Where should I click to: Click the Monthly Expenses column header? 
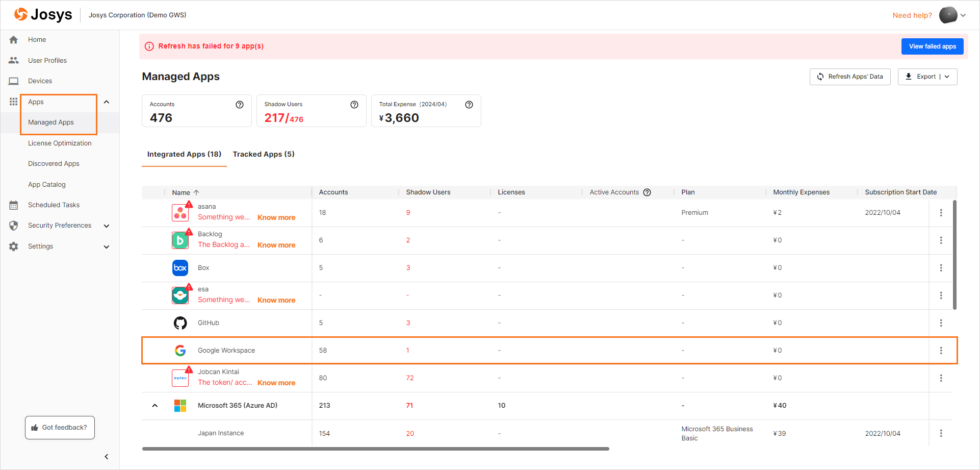click(x=802, y=192)
